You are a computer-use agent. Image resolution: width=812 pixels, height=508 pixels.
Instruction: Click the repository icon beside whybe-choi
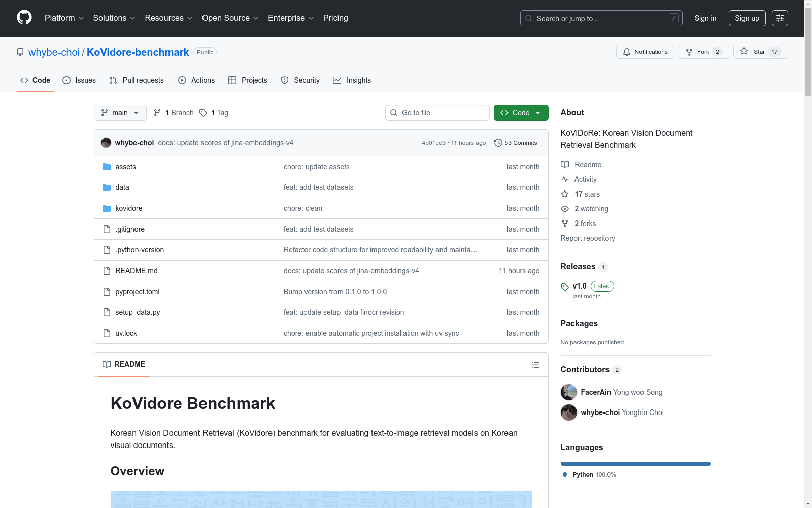point(20,52)
